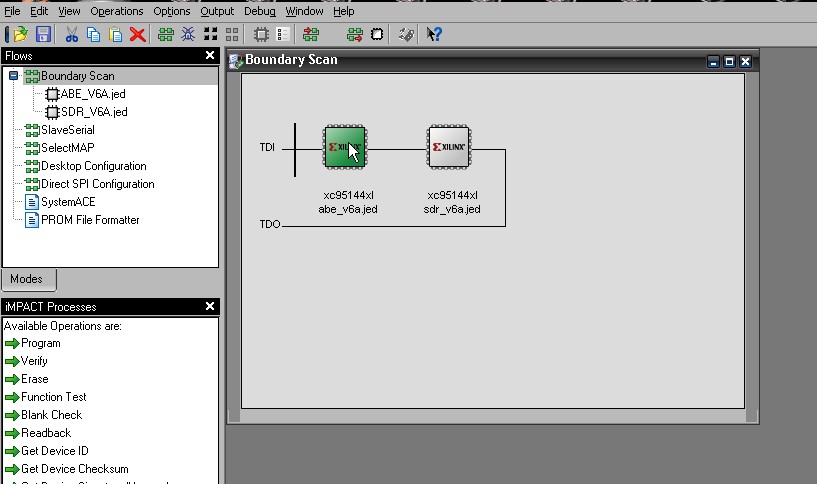
Task: Open the Edit menu
Action: (x=39, y=11)
